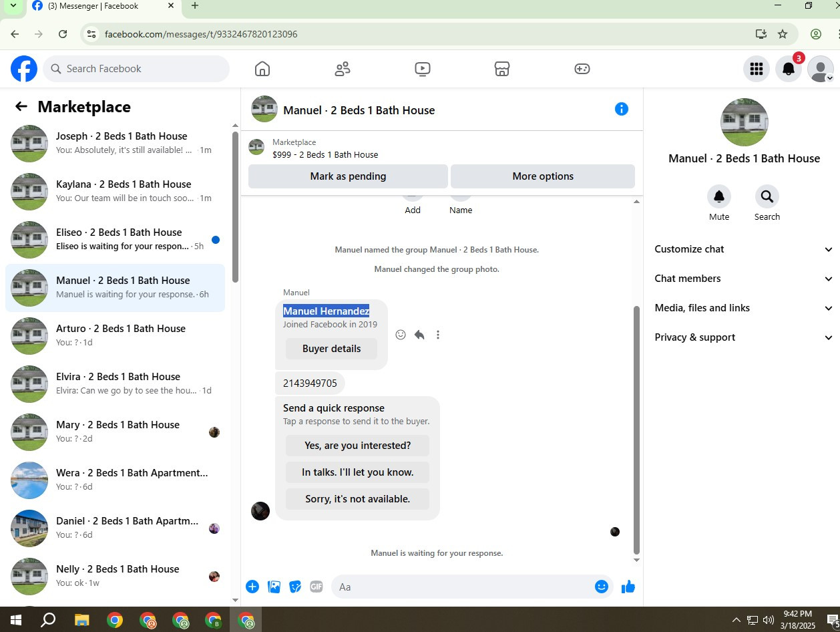Show hidden system tray icons

(737, 620)
